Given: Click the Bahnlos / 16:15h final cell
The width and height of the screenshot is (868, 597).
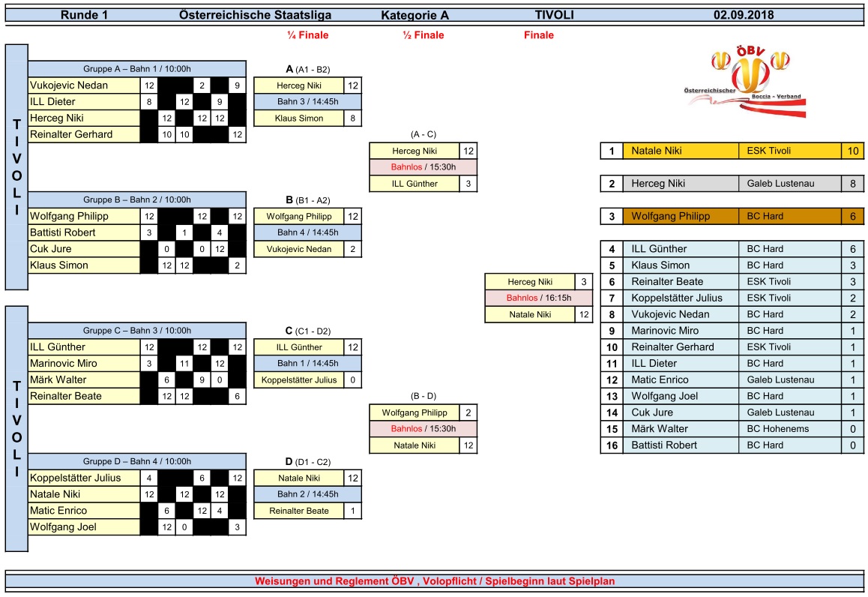Looking at the screenshot, I should click(x=539, y=298).
